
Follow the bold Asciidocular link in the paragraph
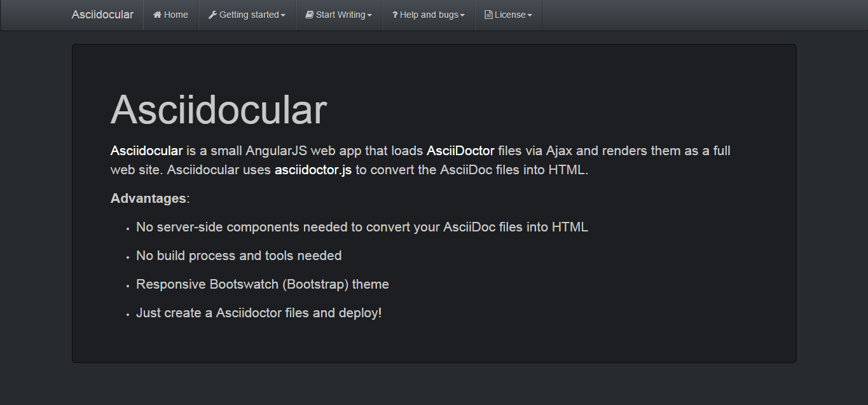pyautogui.click(x=146, y=151)
